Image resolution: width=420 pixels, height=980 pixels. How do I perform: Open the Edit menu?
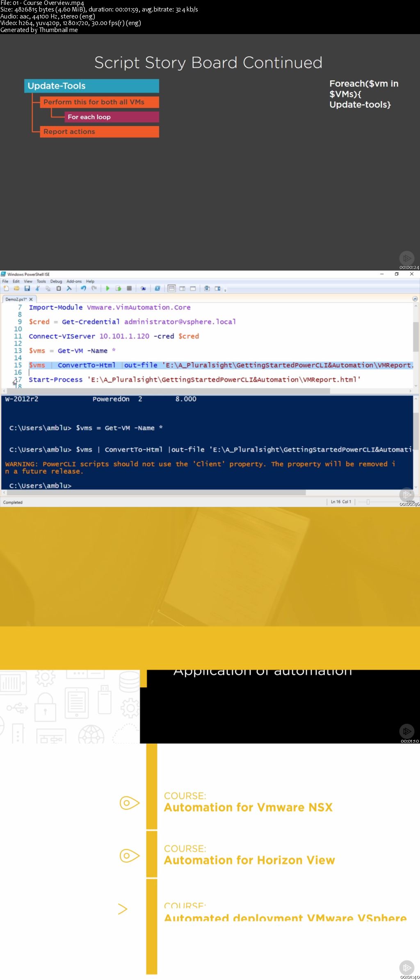tap(16, 281)
